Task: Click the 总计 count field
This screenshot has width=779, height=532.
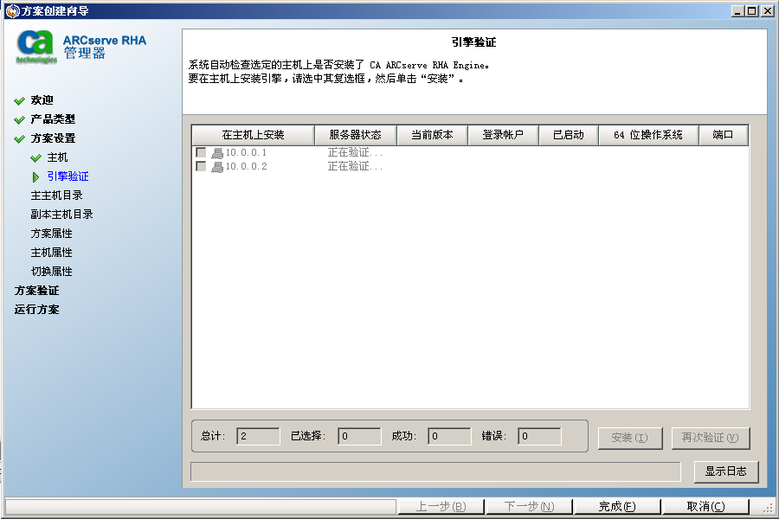Action: pos(258,437)
